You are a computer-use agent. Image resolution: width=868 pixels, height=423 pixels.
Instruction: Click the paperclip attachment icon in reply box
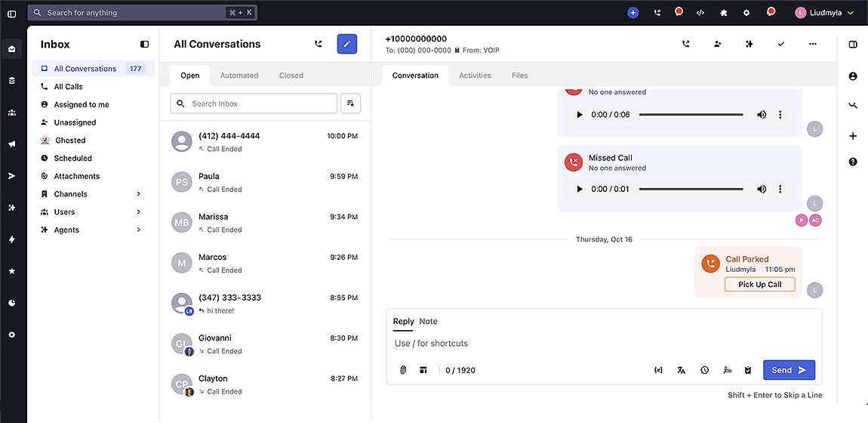pos(404,370)
